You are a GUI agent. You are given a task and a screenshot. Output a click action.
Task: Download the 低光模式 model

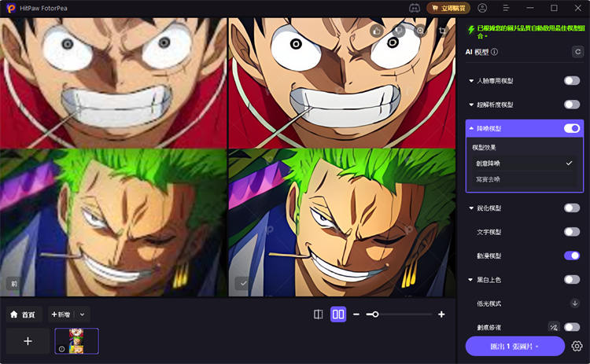pos(574,303)
